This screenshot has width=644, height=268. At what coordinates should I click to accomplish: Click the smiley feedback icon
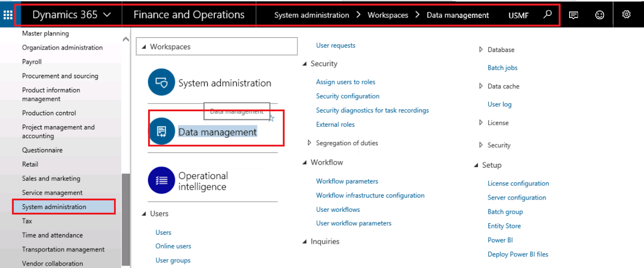click(600, 15)
